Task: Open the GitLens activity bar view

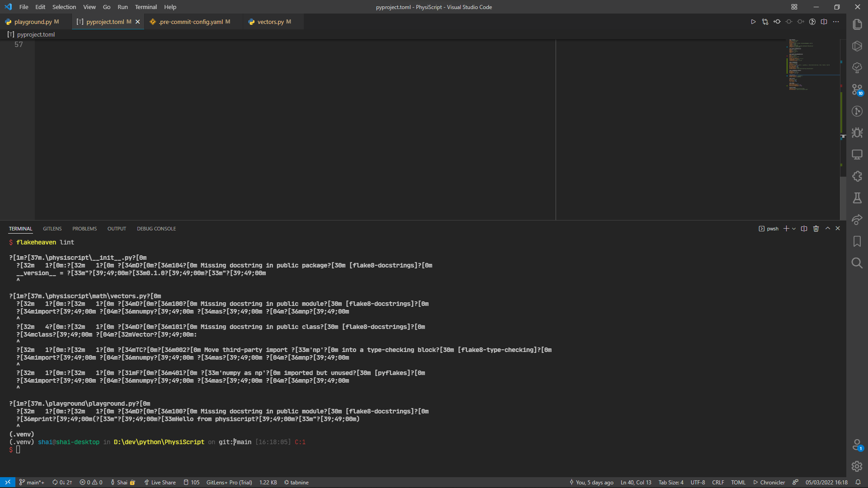Action: [857, 111]
